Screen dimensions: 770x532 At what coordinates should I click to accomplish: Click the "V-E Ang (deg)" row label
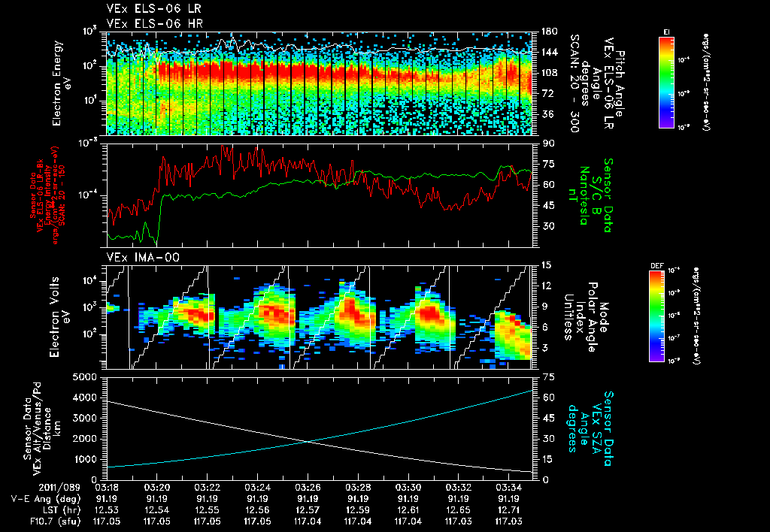click(46, 499)
